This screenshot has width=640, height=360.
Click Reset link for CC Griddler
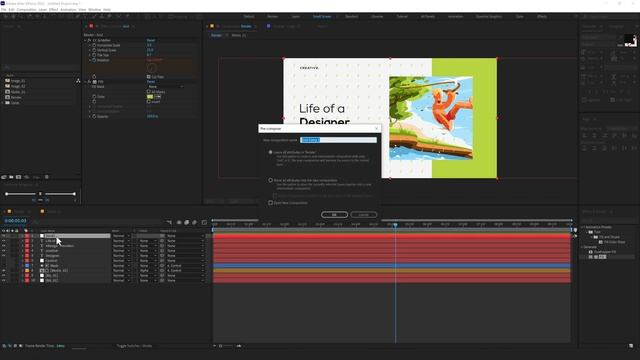point(151,40)
